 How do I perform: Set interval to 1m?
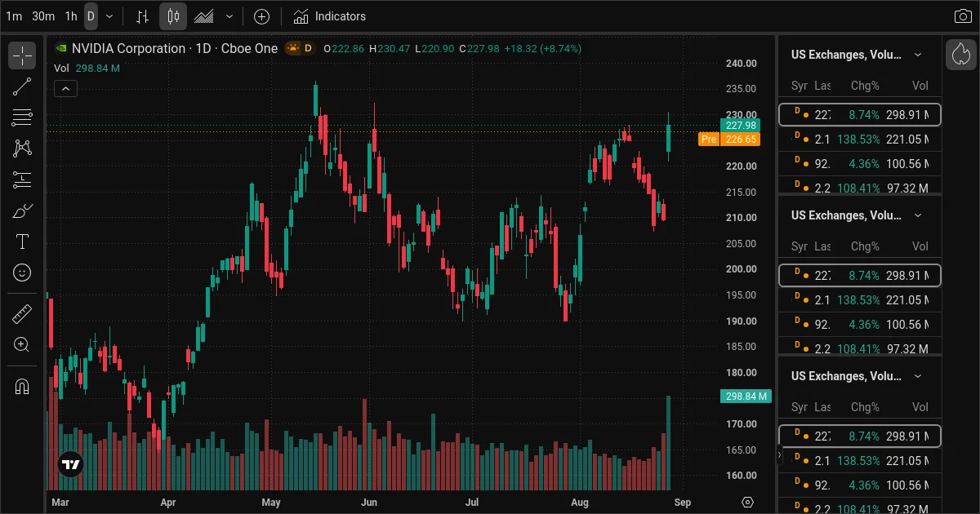14,16
